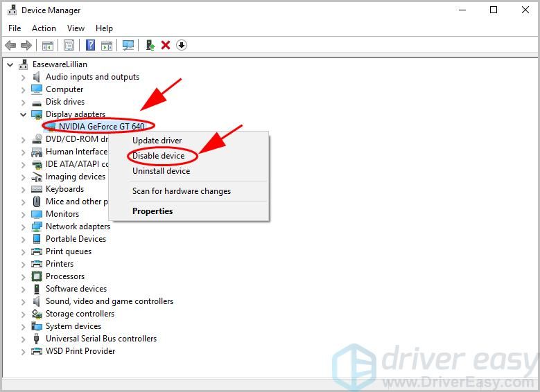The width and height of the screenshot is (540, 392).
Task: Click the Disable device down-arrow toolbar icon
Action: [x=182, y=45]
